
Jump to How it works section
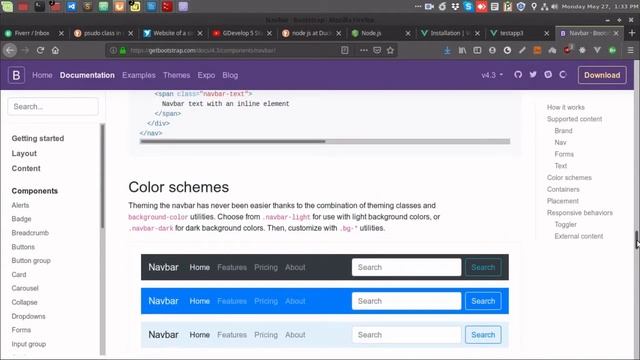pyautogui.click(x=566, y=107)
